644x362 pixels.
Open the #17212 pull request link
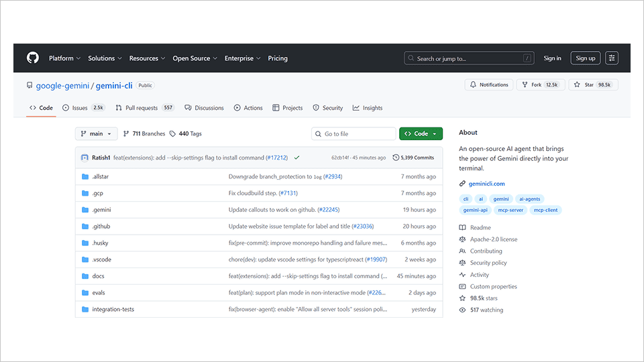coord(277,158)
